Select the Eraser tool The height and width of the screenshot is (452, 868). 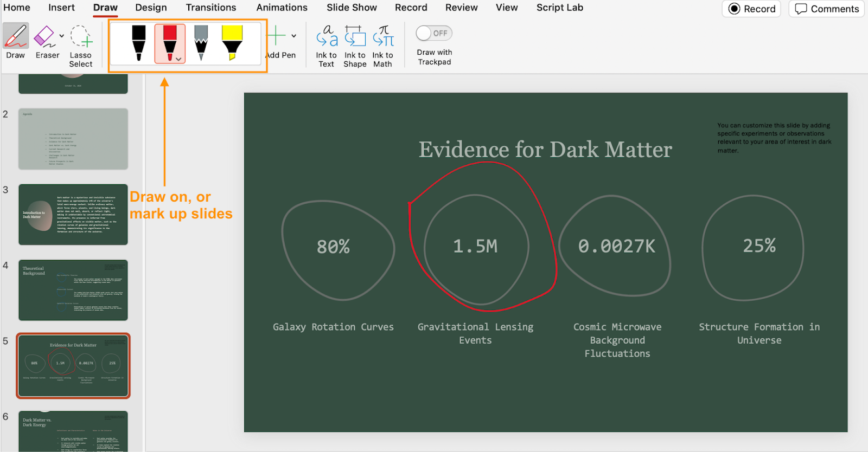click(44, 37)
